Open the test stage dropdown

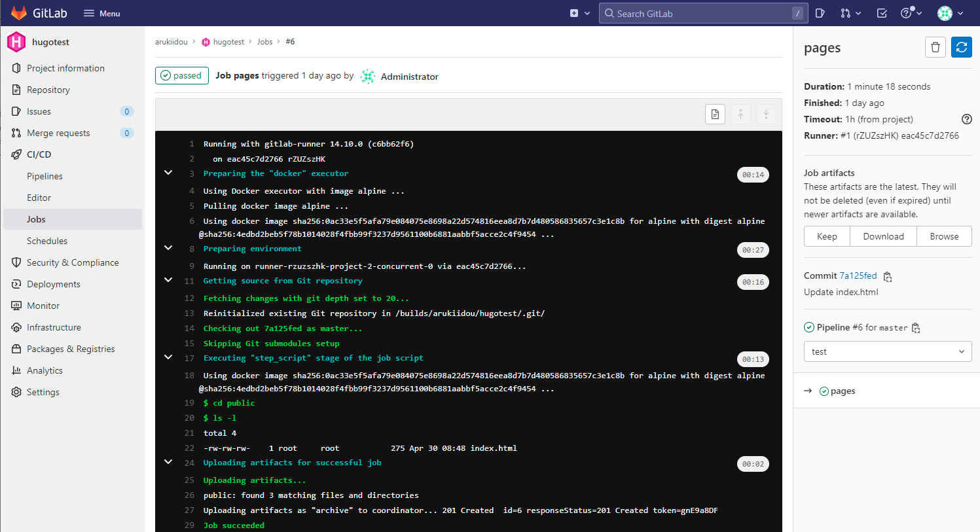pyautogui.click(x=888, y=351)
